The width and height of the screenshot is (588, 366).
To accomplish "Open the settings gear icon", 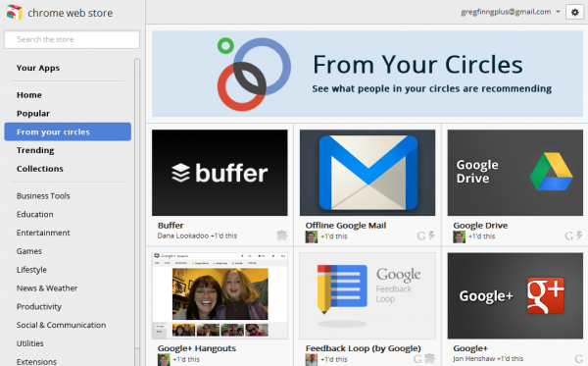I will coord(574,13).
